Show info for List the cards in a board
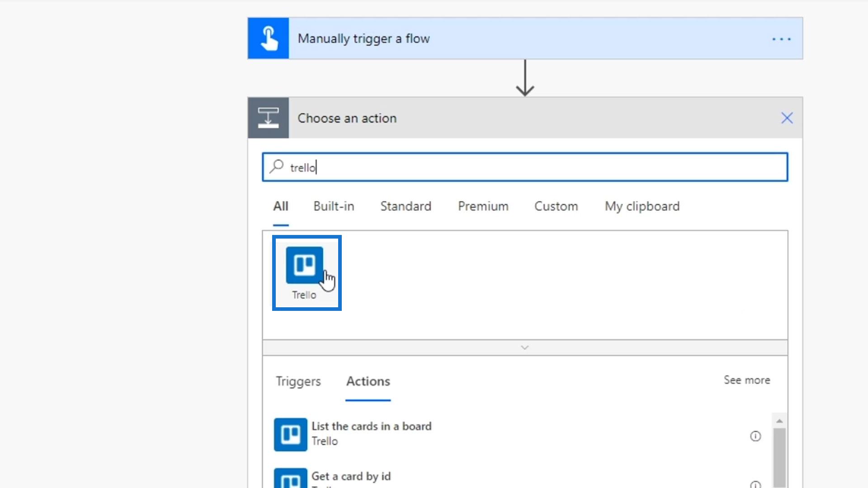868x488 pixels. 755,436
